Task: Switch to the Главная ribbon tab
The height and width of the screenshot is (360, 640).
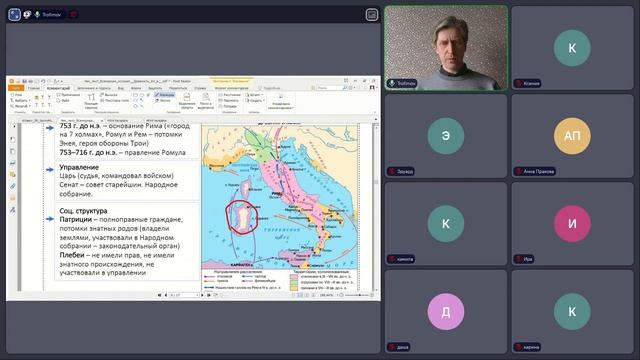Action: click(34, 88)
